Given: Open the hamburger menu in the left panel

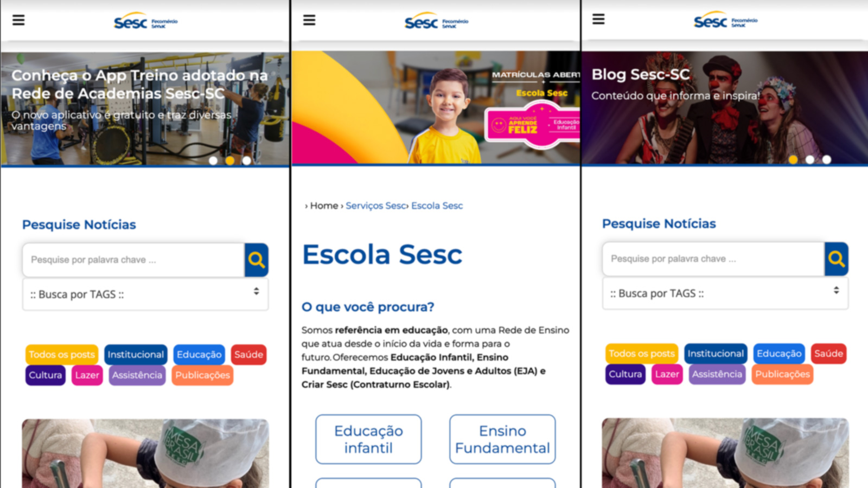Looking at the screenshot, I should 18,20.
